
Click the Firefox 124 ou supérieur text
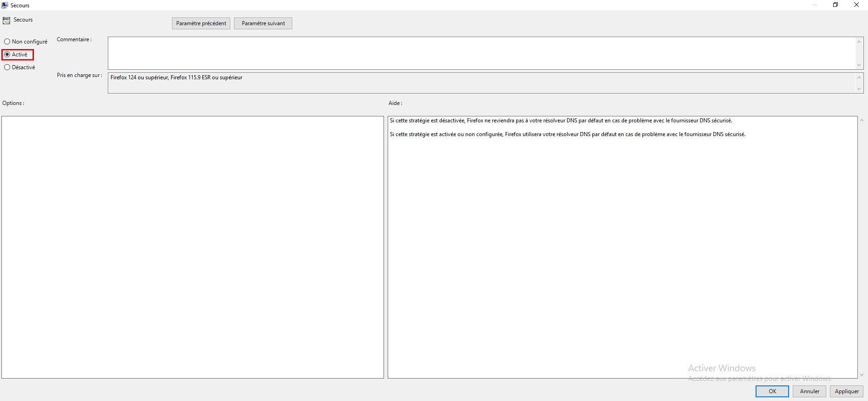coord(176,77)
